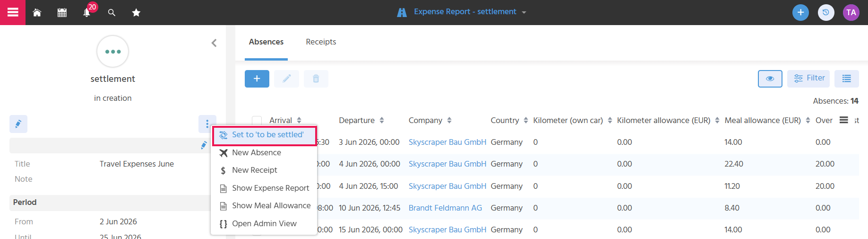Click the in creation status text
This screenshot has height=239, width=868.
[x=113, y=98]
